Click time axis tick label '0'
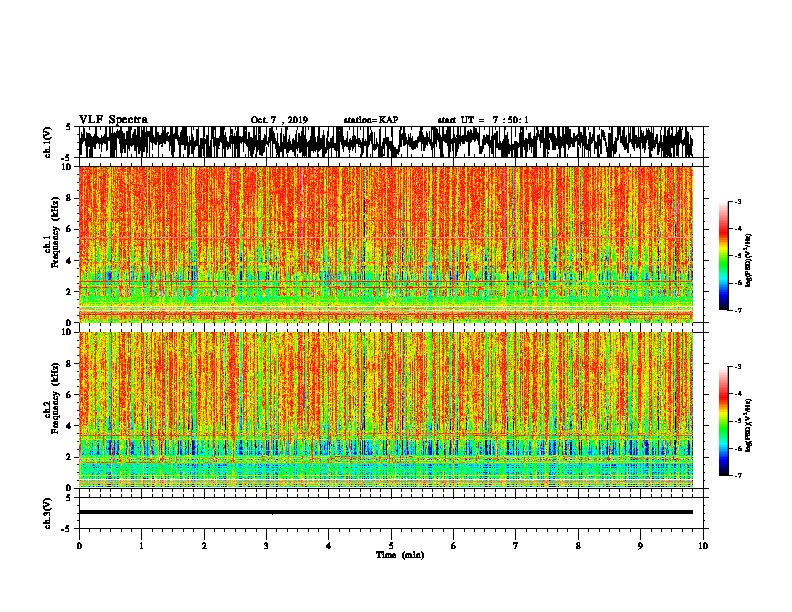This screenshot has height=612, width=792. point(79,546)
